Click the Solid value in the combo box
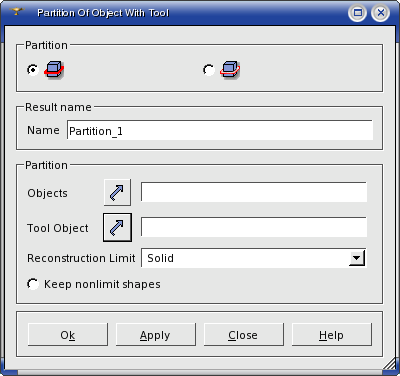 pos(160,258)
